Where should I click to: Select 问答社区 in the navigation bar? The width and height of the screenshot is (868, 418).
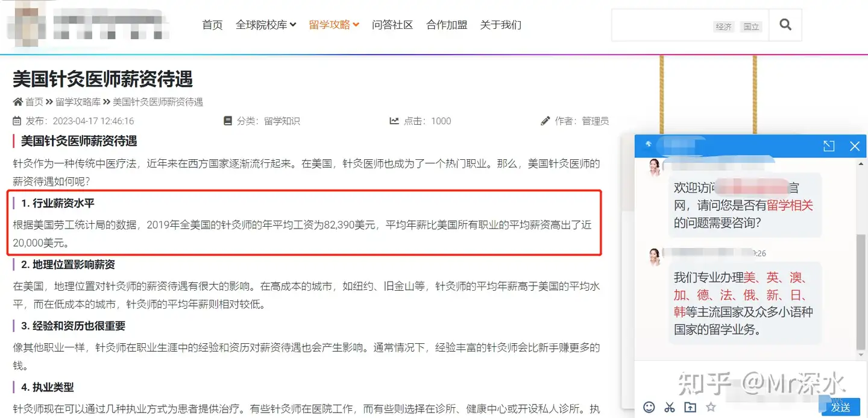(392, 25)
